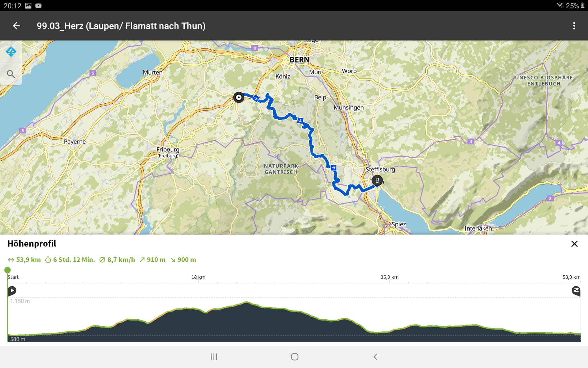
Task: Open the cycling map layer selector
Action: 11,52
